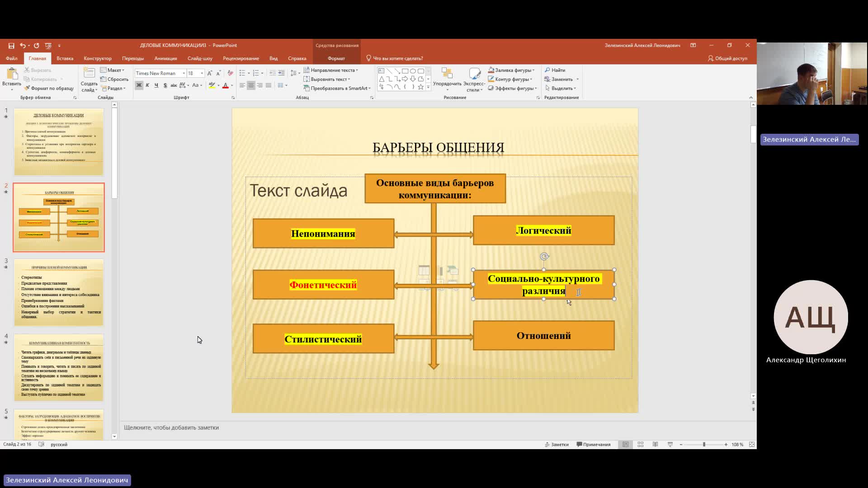868x488 pixels.
Task: Open Выровнять текст dropdown
Action: (327, 79)
